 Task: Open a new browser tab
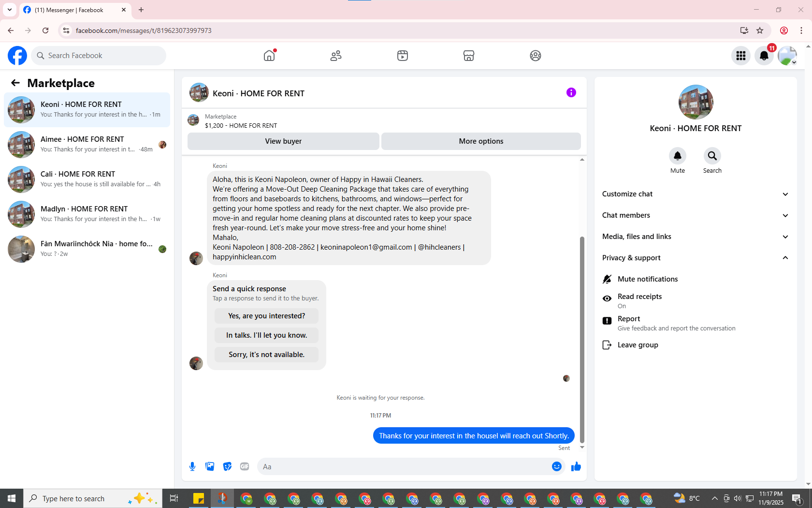pos(141,10)
